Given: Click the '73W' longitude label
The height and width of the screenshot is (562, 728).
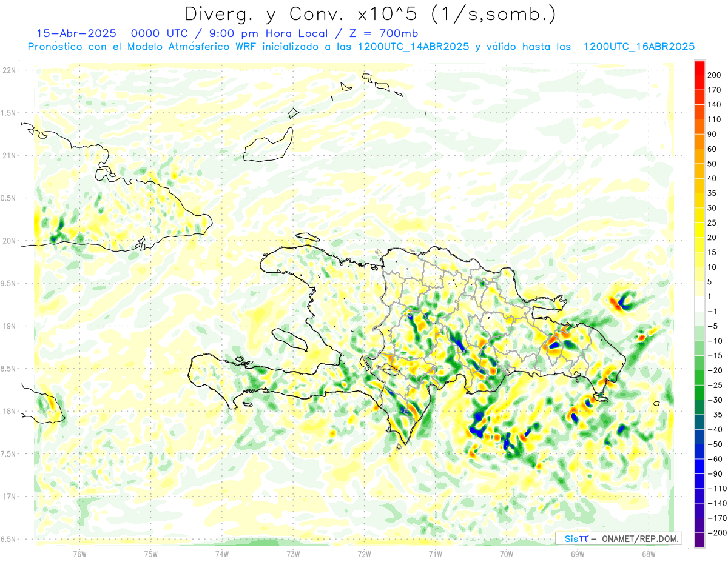Looking at the screenshot, I should coord(293,554).
